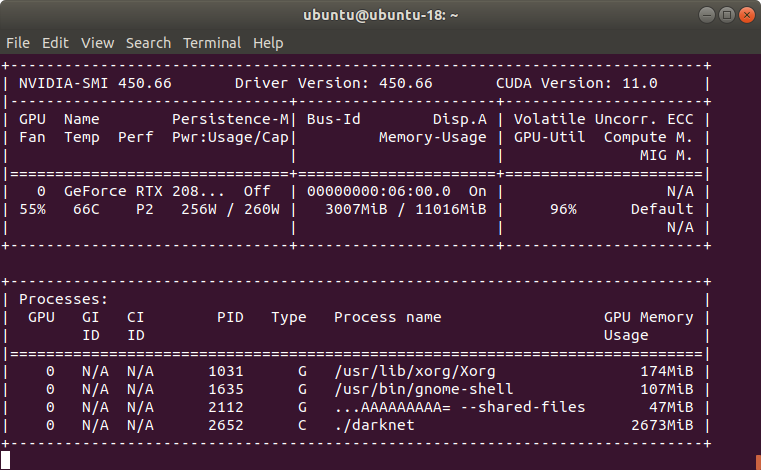The image size is (761, 470).
Task: Click the Default compute mode value
Action: (x=662, y=209)
